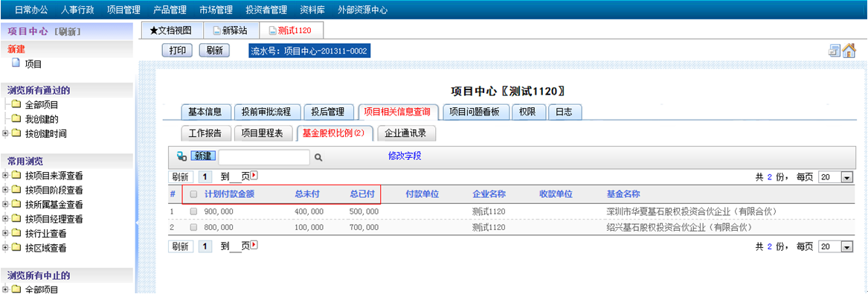The width and height of the screenshot is (868, 297).
Task: Click 刷新 button next to 打印
Action: (x=215, y=51)
